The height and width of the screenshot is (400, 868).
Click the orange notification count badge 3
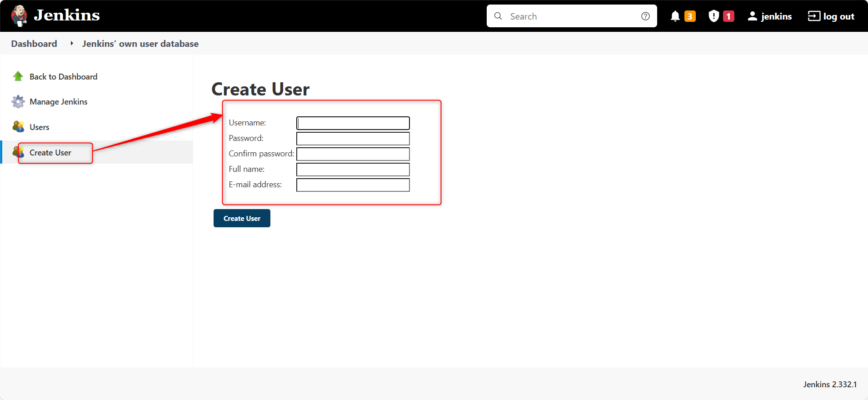(x=690, y=16)
